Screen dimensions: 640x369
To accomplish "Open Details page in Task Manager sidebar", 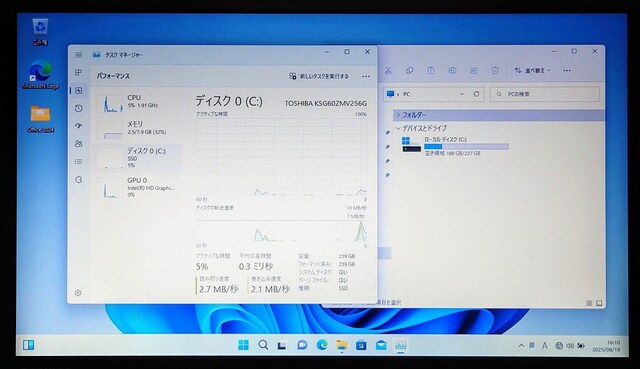I will [78, 162].
